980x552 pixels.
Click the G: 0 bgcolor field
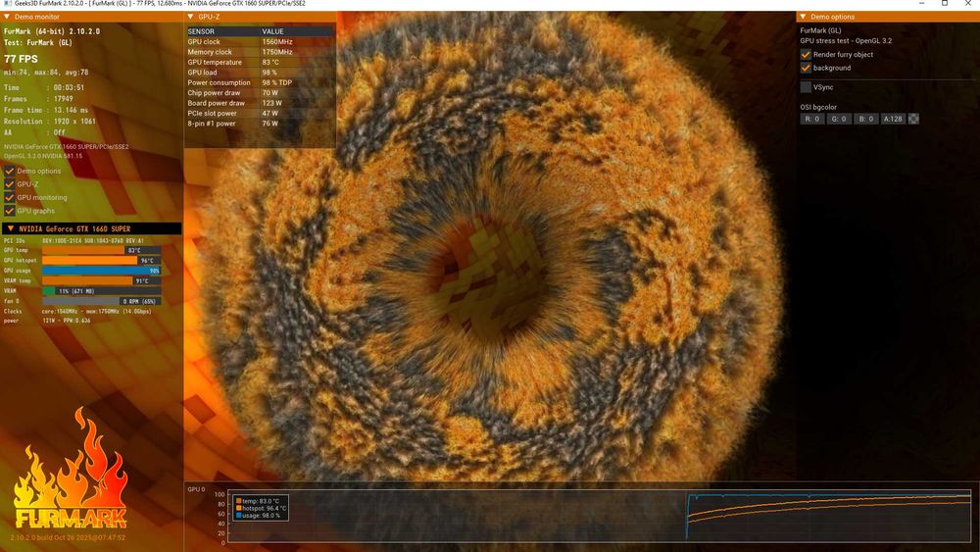pos(839,119)
